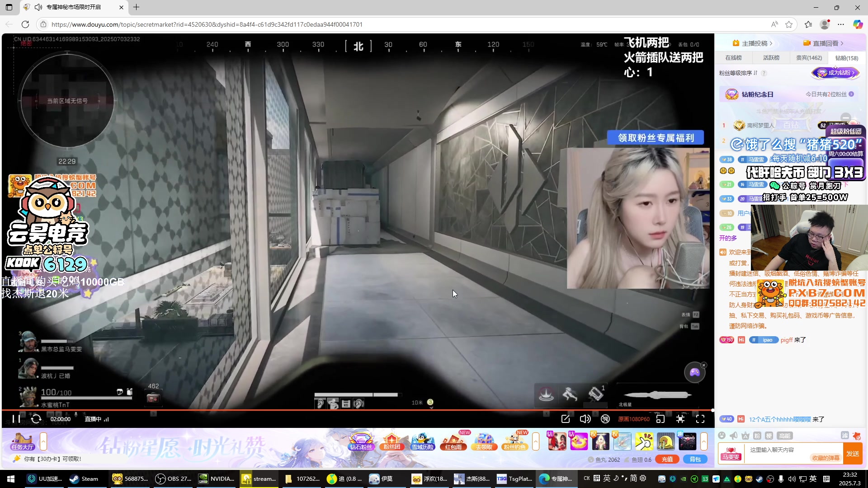Open 任务大厅 task hall

click(x=23, y=441)
